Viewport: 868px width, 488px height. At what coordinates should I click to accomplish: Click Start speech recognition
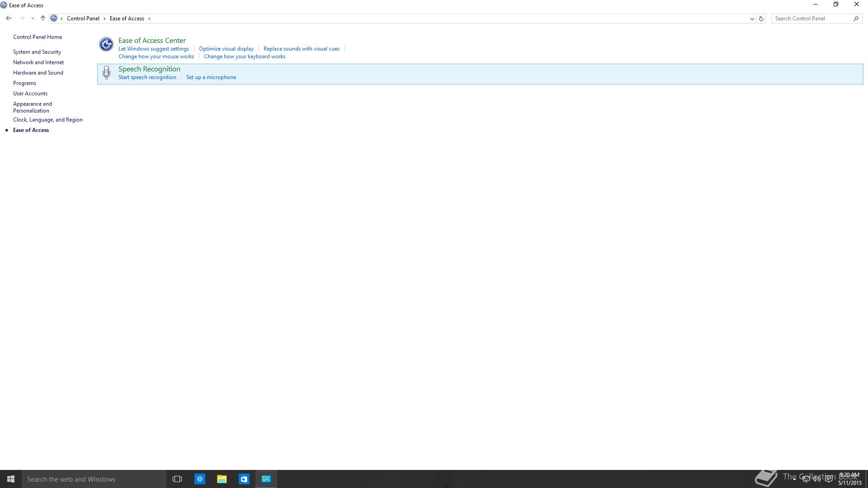tap(147, 77)
